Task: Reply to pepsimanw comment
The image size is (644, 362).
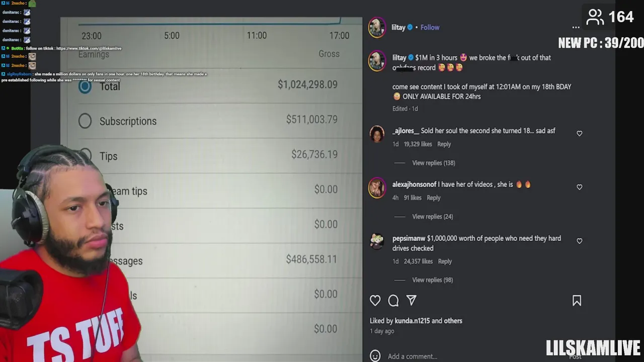Action: point(445,261)
